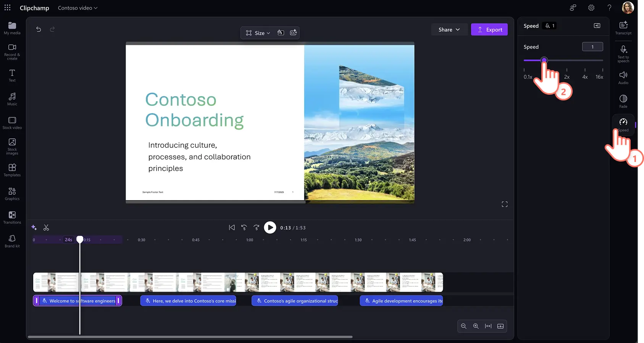Open the Share dropdown

[x=449, y=29]
